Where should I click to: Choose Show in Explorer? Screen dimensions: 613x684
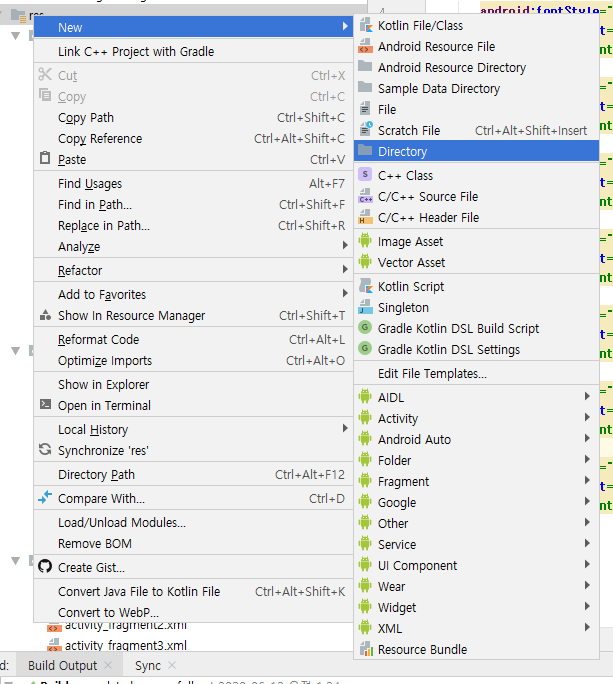click(x=193, y=384)
